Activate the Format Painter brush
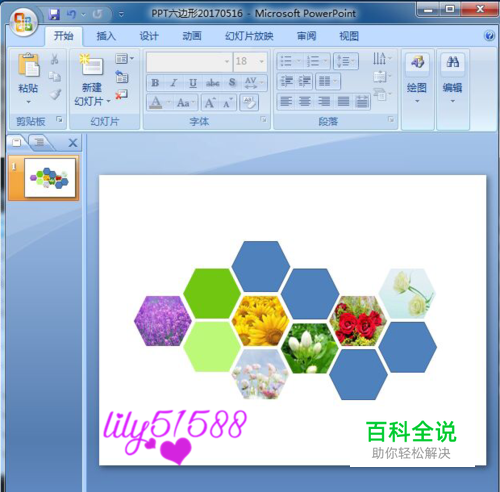Screen dimensions: 500x492 click(55, 94)
